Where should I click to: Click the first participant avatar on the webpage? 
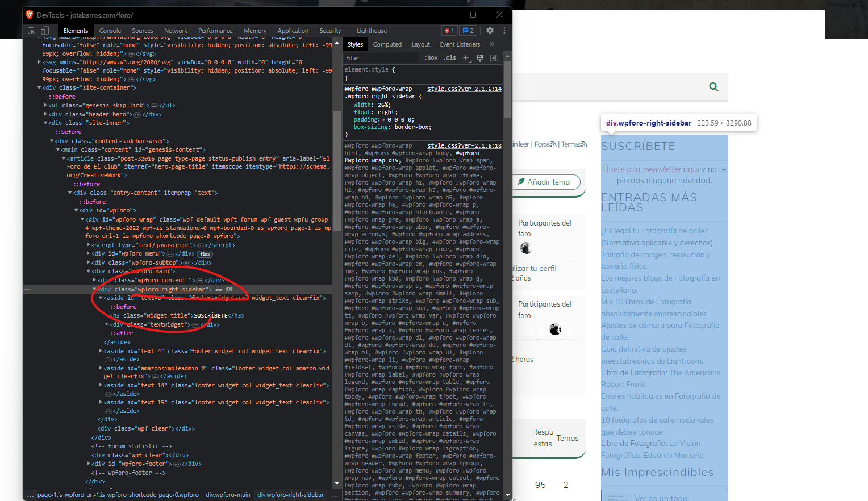pyautogui.click(x=526, y=248)
